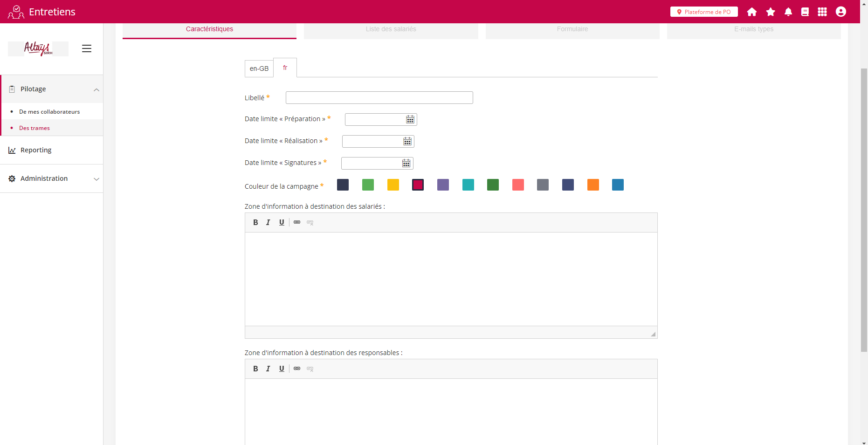This screenshot has width=868, height=445.
Task: Open De mes collaborateurs link
Action: point(49,112)
